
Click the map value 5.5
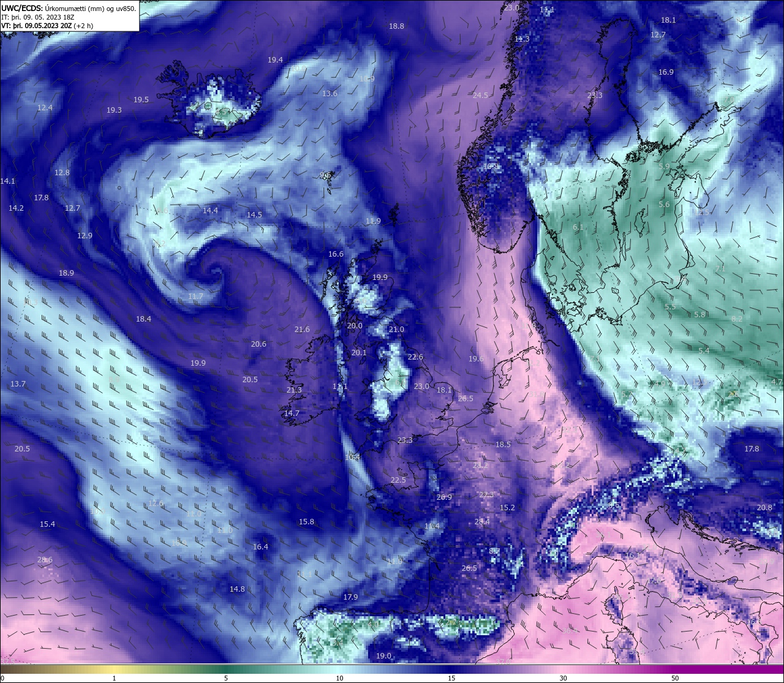click(x=670, y=307)
